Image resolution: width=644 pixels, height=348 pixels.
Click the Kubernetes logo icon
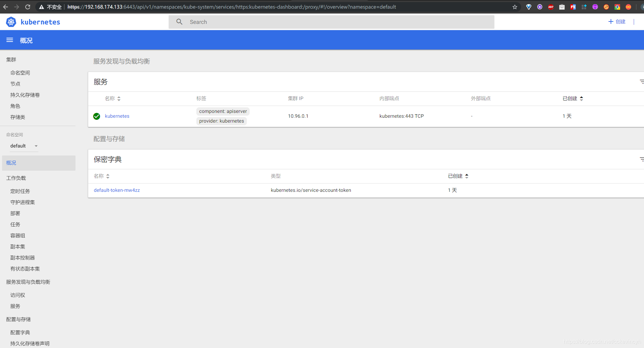(11, 22)
